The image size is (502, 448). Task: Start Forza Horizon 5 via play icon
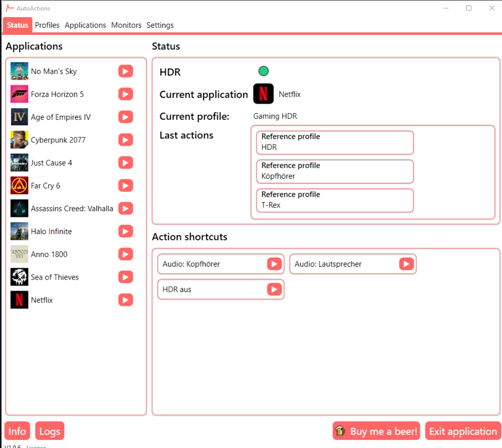126,94
